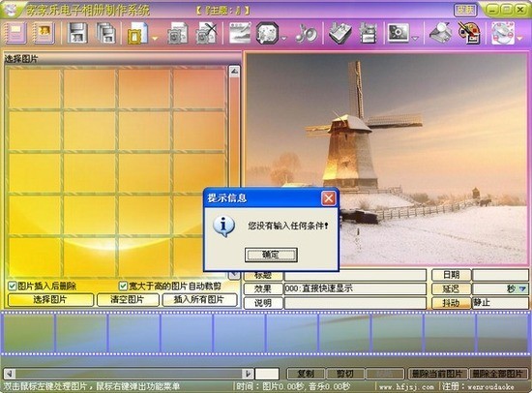Click the landscape picture icon in toolbar
532x393 pixels.
pyautogui.click(x=240, y=33)
